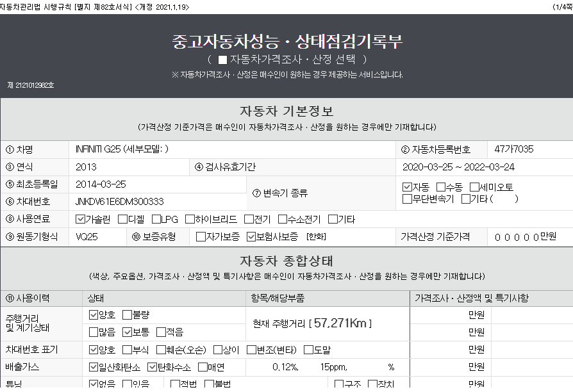The height and width of the screenshot is (392, 573).
Task: Click the 57,271Km mileage reading
Action: [340, 323]
